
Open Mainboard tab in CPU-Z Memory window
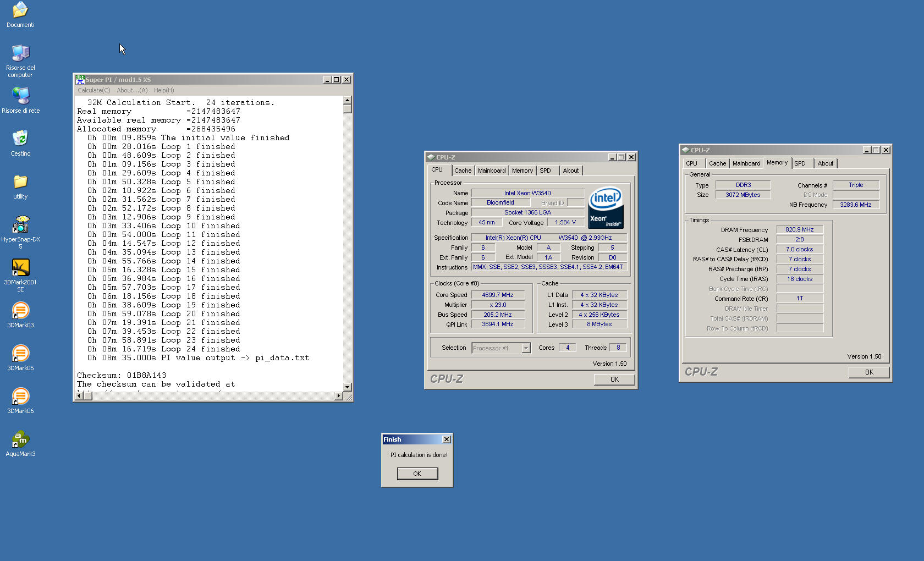pos(746,163)
